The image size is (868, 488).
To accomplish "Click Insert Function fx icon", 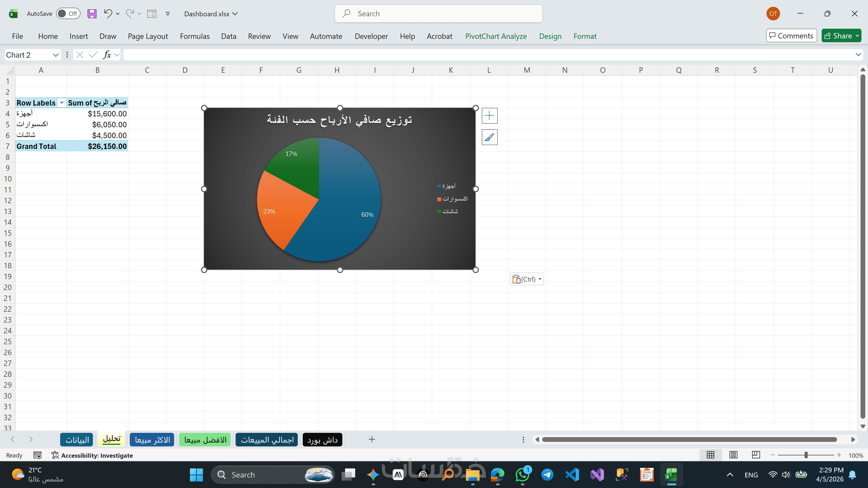I will click(x=107, y=55).
